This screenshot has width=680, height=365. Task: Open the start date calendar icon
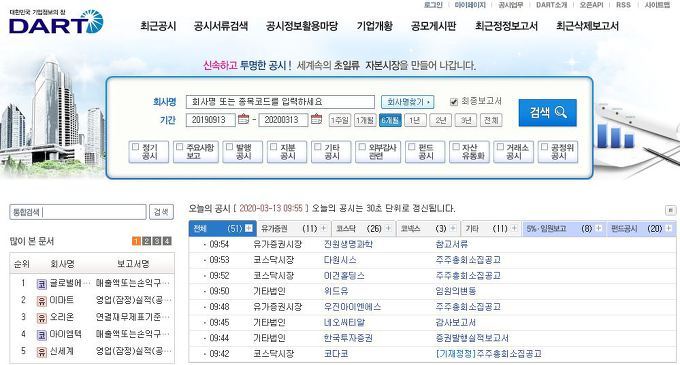pyautogui.click(x=244, y=119)
